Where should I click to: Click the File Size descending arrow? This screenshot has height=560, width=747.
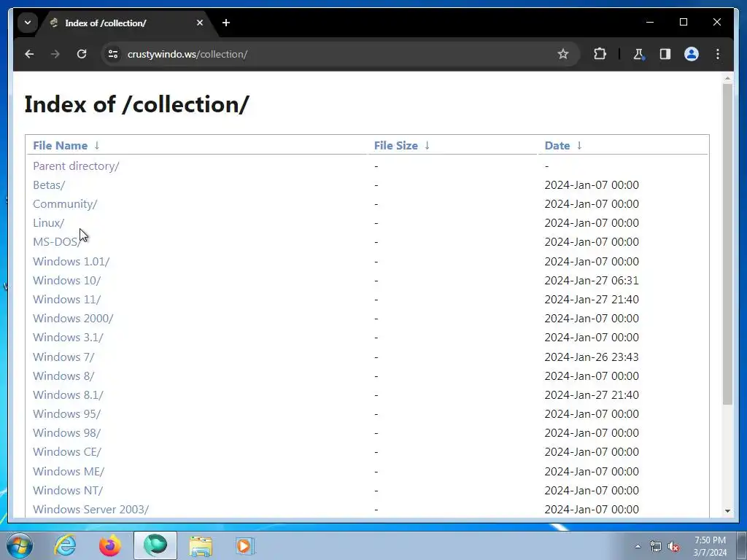tap(427, 146)
